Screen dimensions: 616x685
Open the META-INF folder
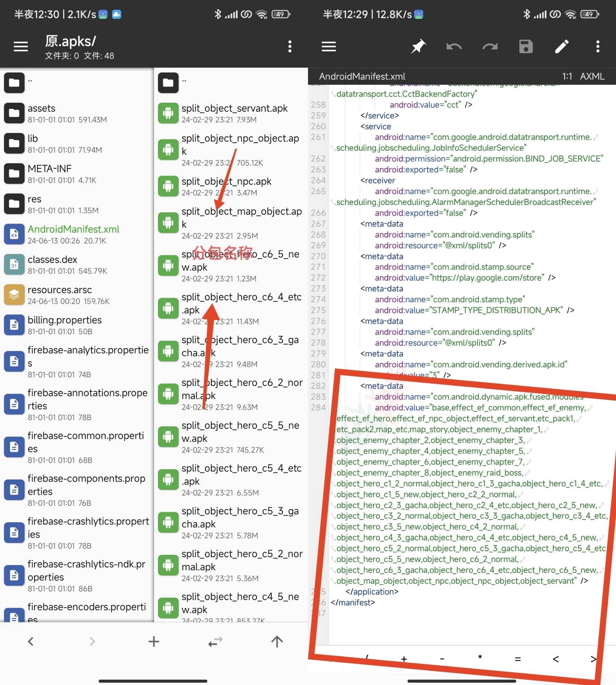point(77,173)
